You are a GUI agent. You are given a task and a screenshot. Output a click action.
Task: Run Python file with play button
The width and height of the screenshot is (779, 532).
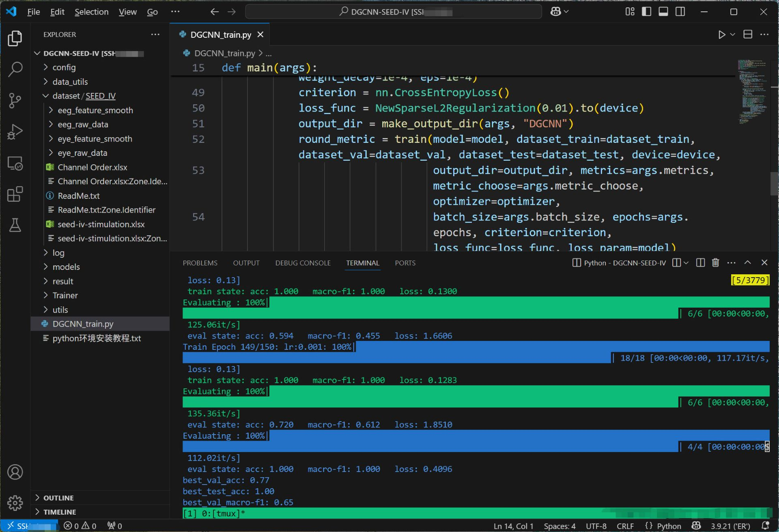(721, 35)
